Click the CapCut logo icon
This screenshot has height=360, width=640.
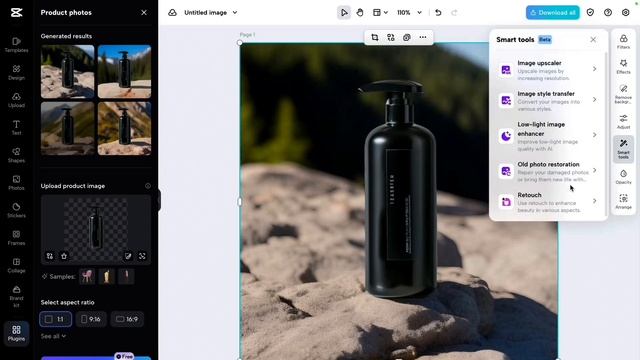click(16, 13)
